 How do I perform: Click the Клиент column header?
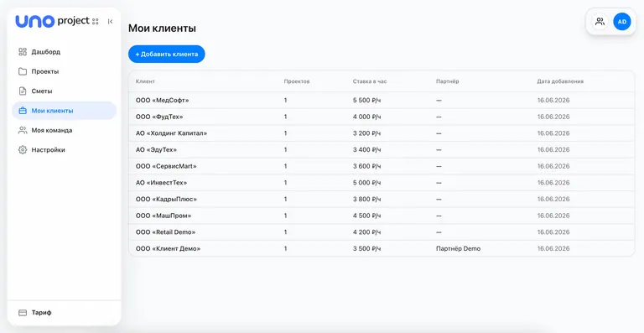tap(145, 81)
